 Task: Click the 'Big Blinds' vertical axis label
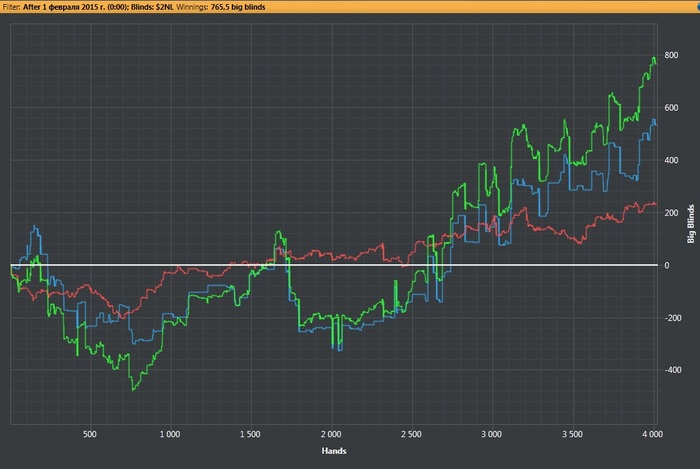(691, 224)
